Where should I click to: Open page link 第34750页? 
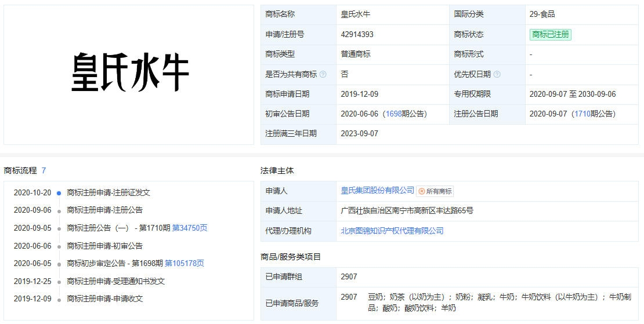coord(190,228)
